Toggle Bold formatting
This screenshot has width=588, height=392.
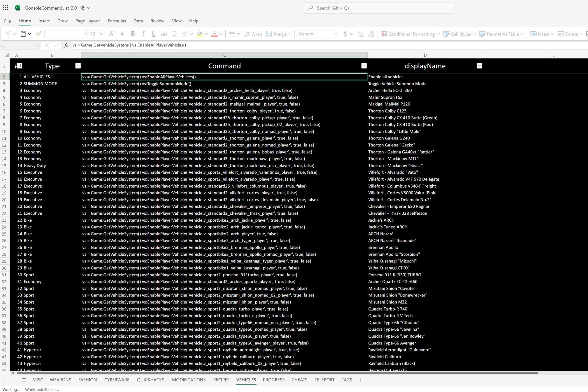(133, 34)
